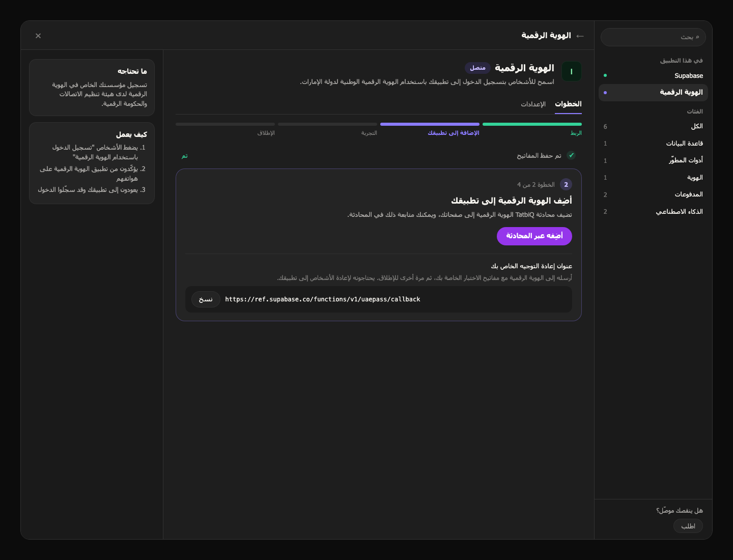Click the الإطلاق progress step
This screenshot has height=560, width=733.
(225, 129)
